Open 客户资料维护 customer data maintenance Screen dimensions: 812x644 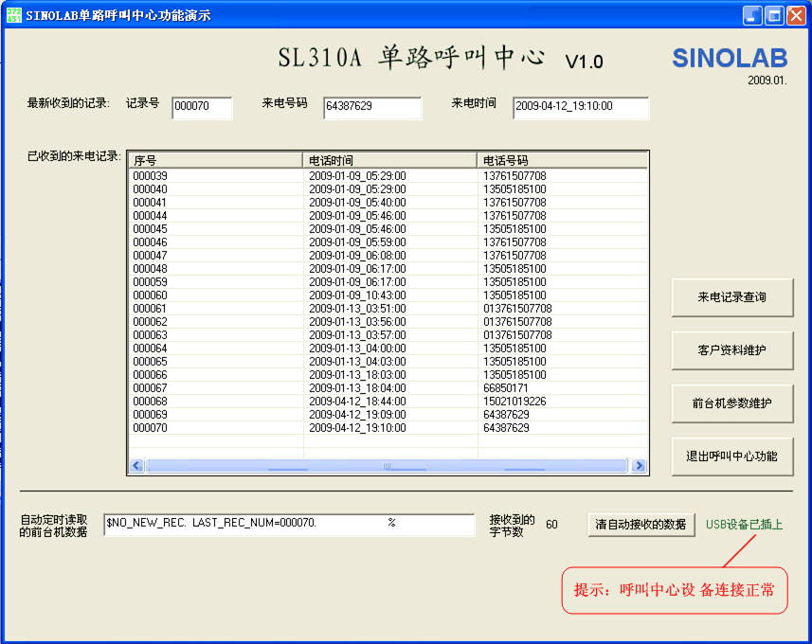click(x=731, y=350)
